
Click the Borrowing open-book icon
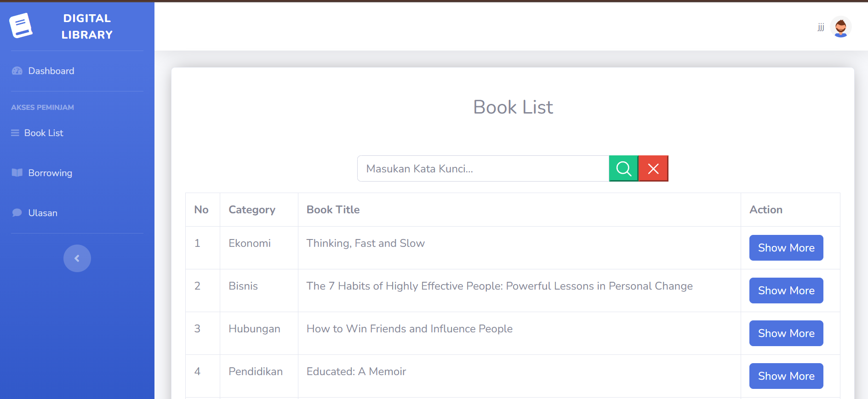pos(17,173)
